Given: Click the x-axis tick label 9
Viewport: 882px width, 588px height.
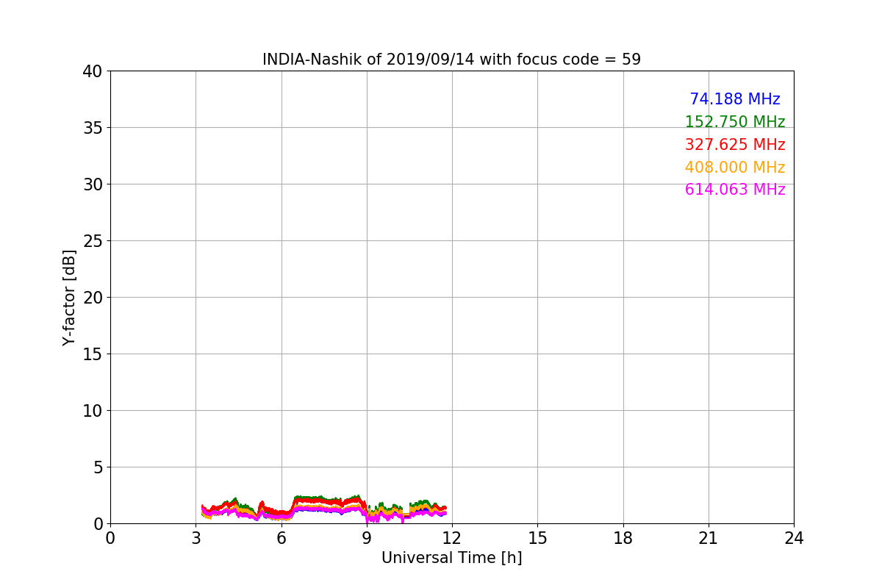Looking at the screenshot, I should point(366,538).
